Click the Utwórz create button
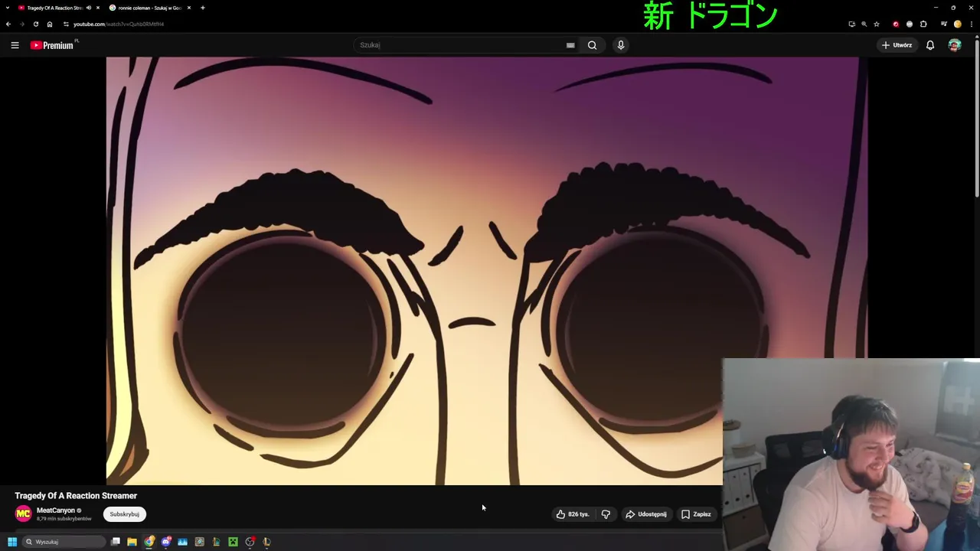The width and height of the screenshot is (980, 551). coord(897,45)
